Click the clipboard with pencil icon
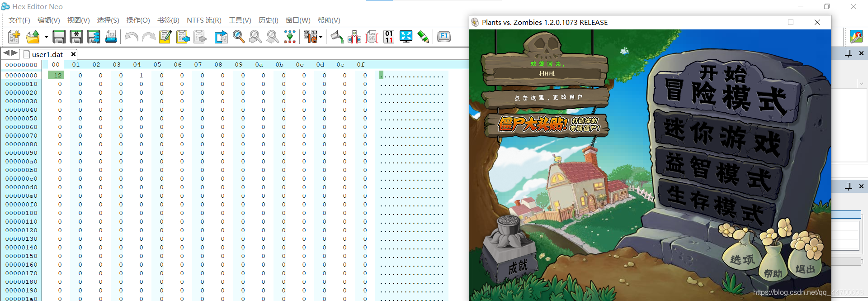Image resolution: width=868 pixels, height=301 pixels. point(165,37)
